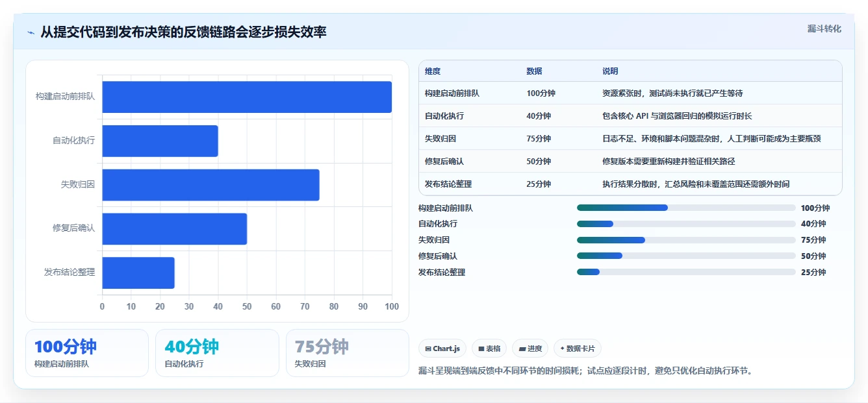Click the 数据 column header

pyautogui.click(x=534, y=71)
